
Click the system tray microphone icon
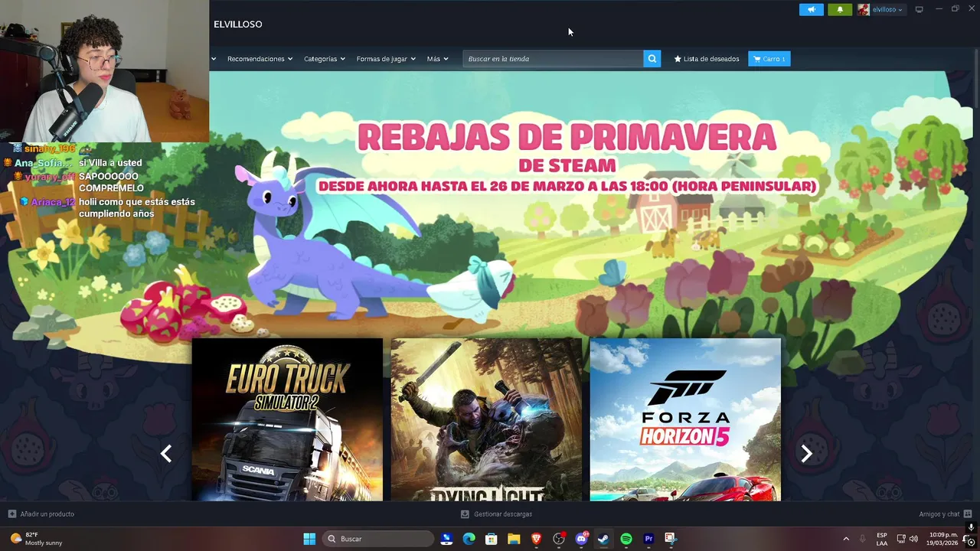tap(863, 539)
